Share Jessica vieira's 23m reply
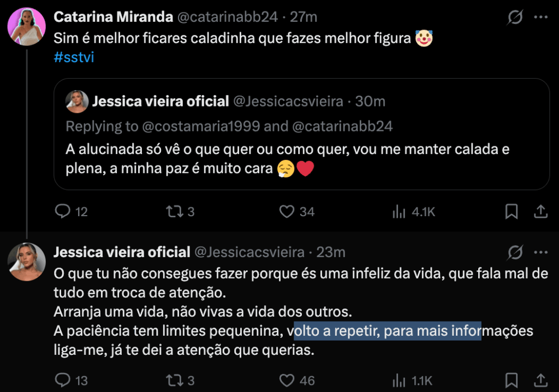This screenshot has height=392, width=559. click(540, 379)
